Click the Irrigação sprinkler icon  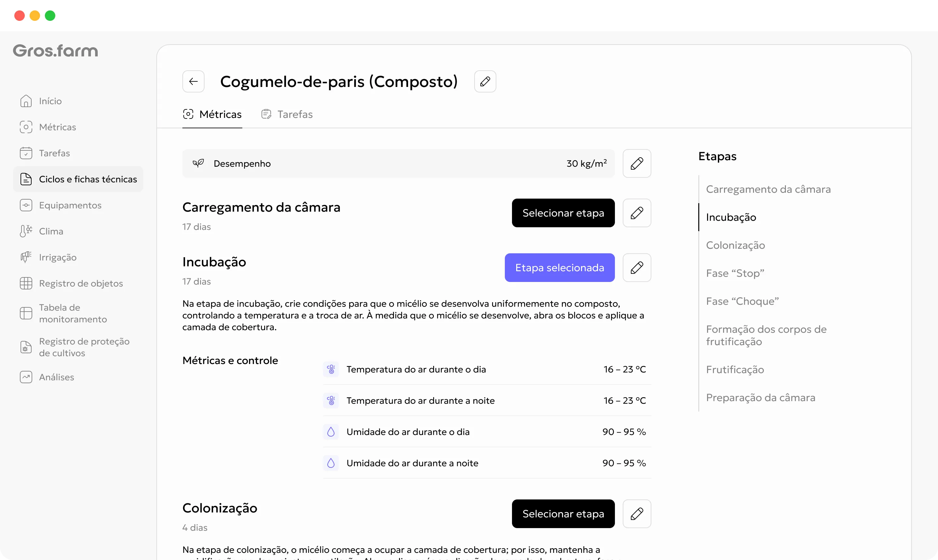click(26, 257)
